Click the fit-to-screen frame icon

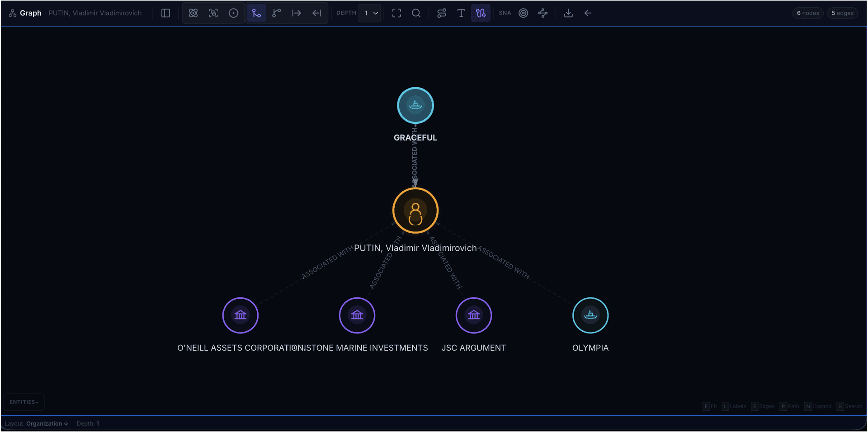pyautogui.click(x=396, y=13)
